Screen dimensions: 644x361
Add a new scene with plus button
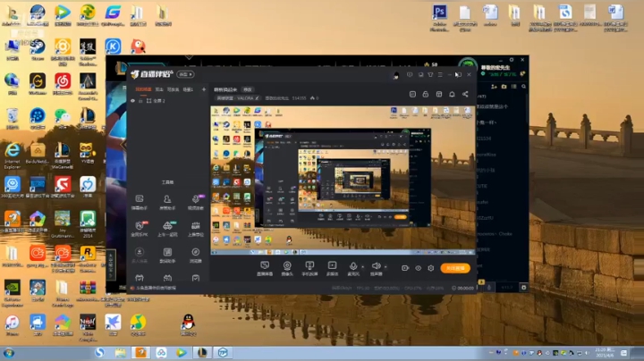tap(204, 89)
